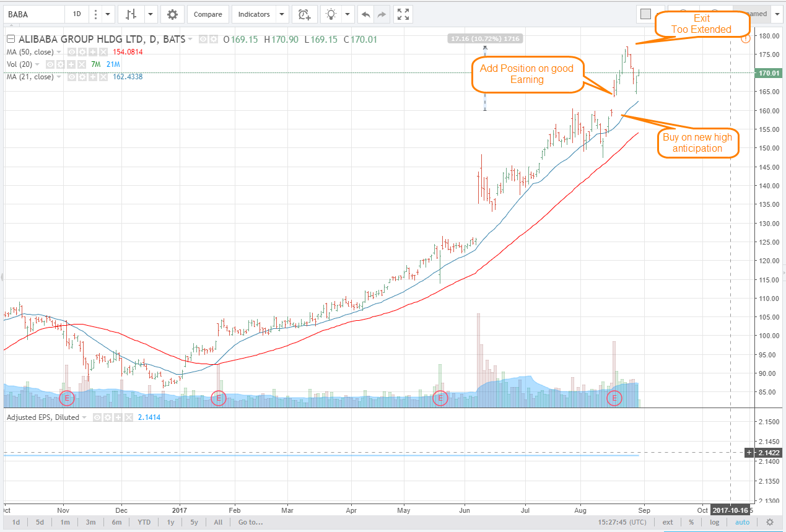The height and width of the screenshot is (532, 786).
Task: Open the chart layout name dropdown arrow
Action: tap(777, 14)
